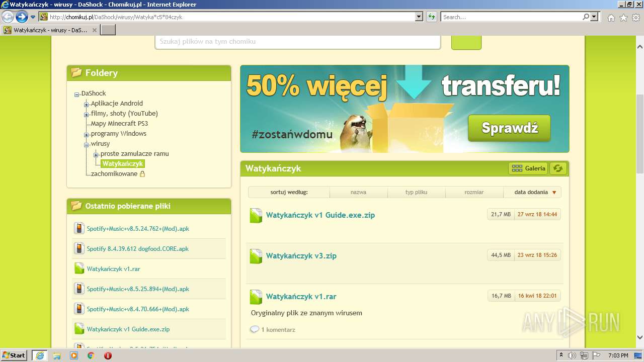Click the green refresh folder icon

558,168
